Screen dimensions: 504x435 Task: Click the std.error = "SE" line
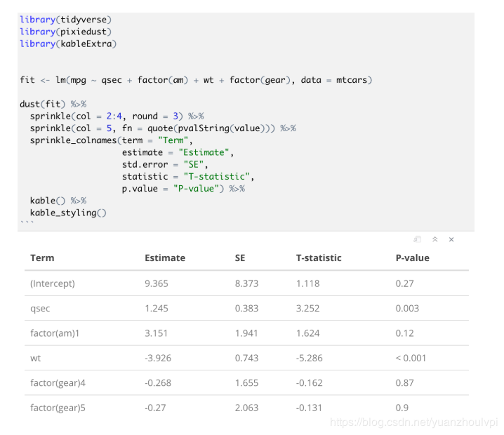pos(165,164)
